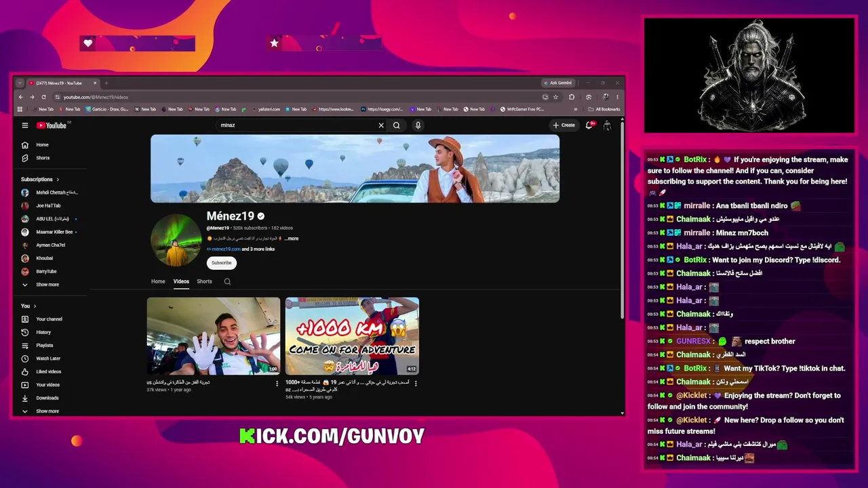This screenshot has height=488, width=868.
Task: Open the Maamar Killer Bee subscription
Action: pyautogui.click(x=51, y=232)
